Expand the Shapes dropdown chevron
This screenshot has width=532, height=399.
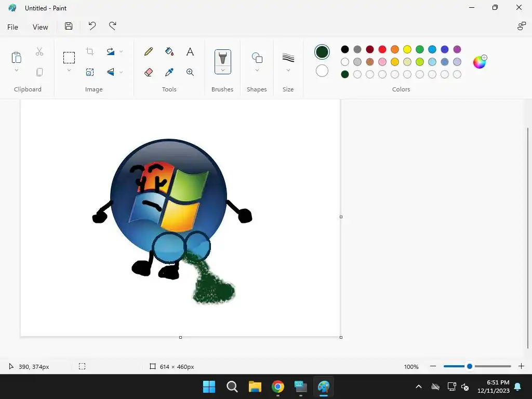point(257,70)
